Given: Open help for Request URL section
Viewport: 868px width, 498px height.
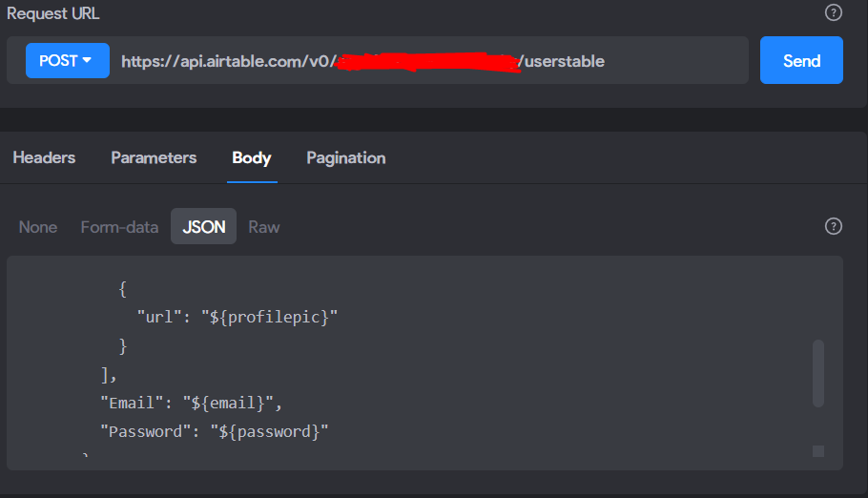Looking at the screenshot, I should click(833, 12).
